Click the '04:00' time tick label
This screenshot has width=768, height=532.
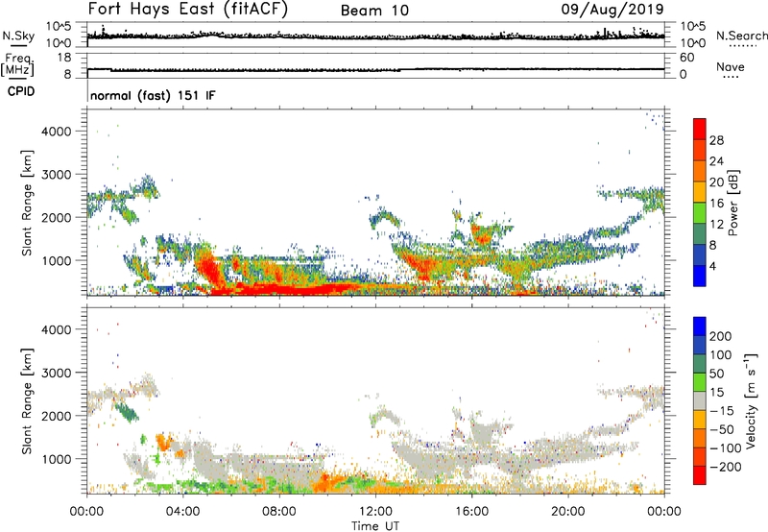[182, 512]
